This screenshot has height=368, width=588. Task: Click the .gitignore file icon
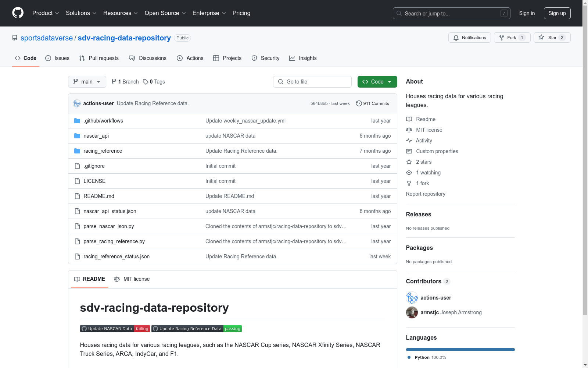pyautogui.click(x=77, y=166)
